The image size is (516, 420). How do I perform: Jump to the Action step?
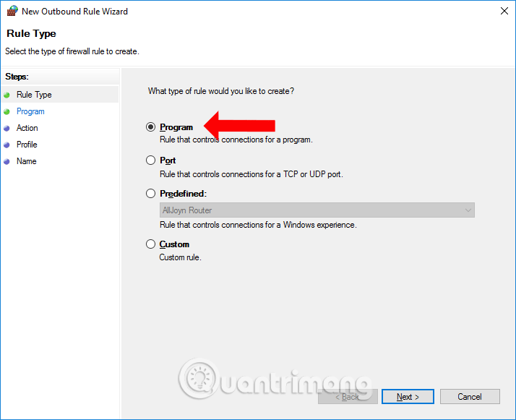27,128
